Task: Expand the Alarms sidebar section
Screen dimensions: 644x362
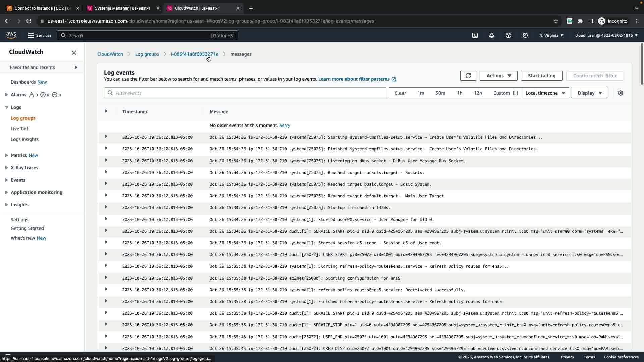Action: pyautogui.click(x=7, y=95)
